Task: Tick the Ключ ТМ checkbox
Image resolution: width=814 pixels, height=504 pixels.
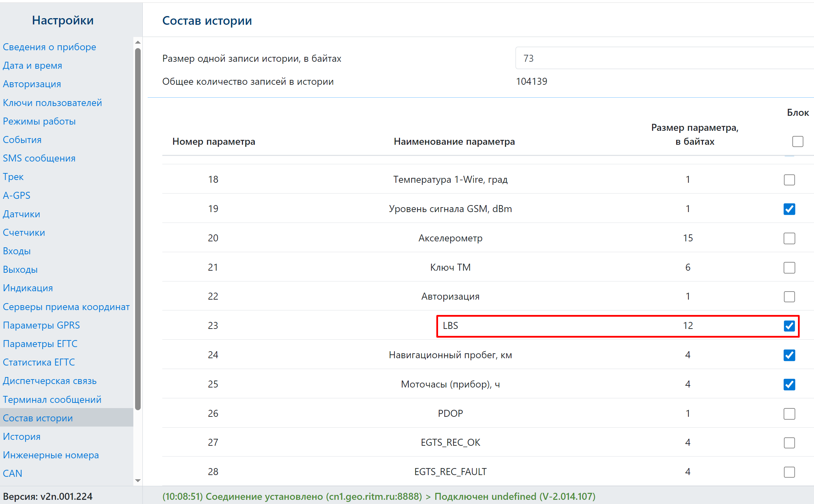Action: click(789, 268)
